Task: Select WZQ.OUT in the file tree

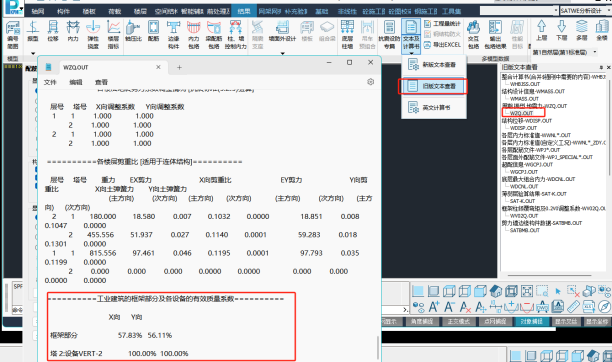Action: [521, 113]
